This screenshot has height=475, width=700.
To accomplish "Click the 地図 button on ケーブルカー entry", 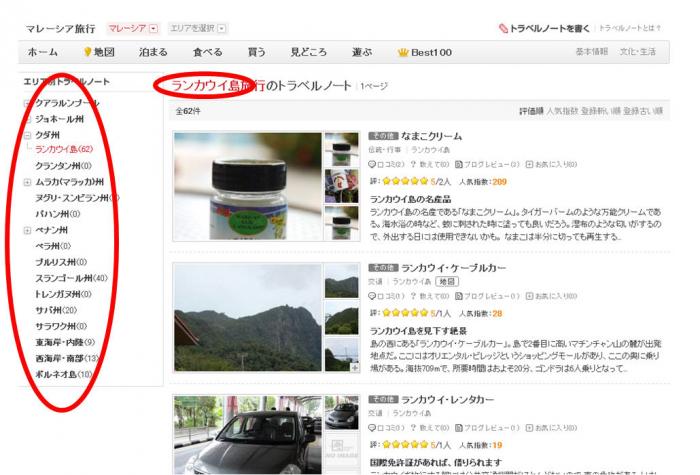I will pos(447,282).
